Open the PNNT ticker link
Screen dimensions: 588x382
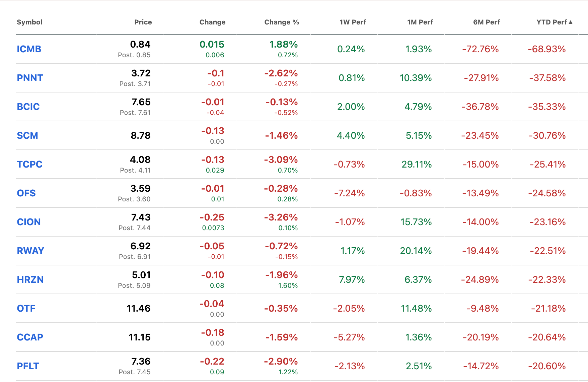30,78
